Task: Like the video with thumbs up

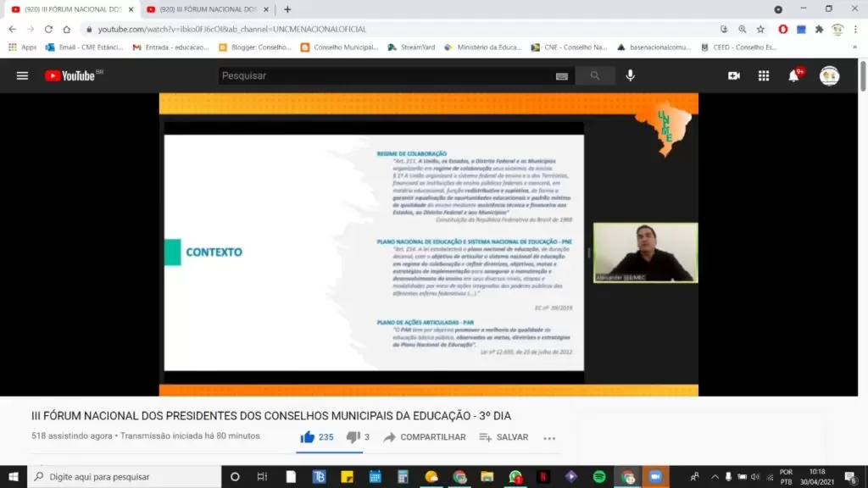Action: tap(308, 437)
